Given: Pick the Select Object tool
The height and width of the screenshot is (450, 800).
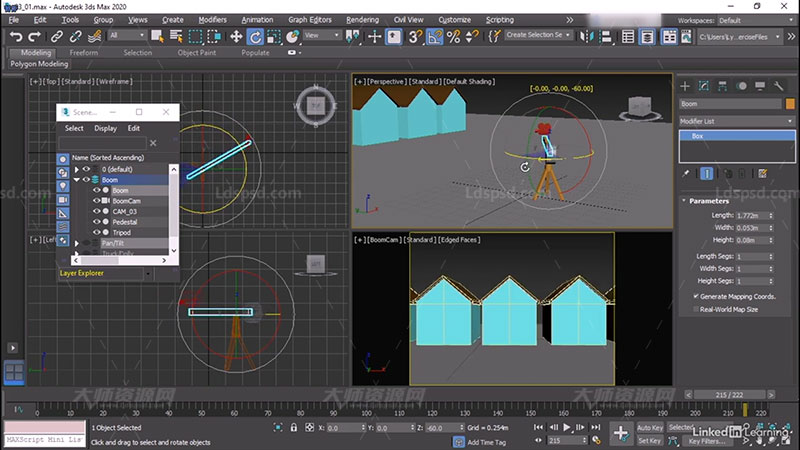Looking at the screenshot, I should [x=157, y=36].
